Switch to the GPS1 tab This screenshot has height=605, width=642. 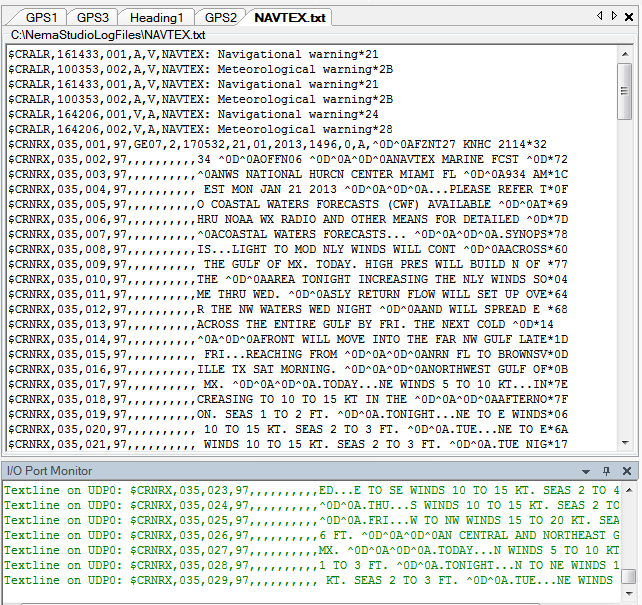pyautogui.click(x=41, y=17)
